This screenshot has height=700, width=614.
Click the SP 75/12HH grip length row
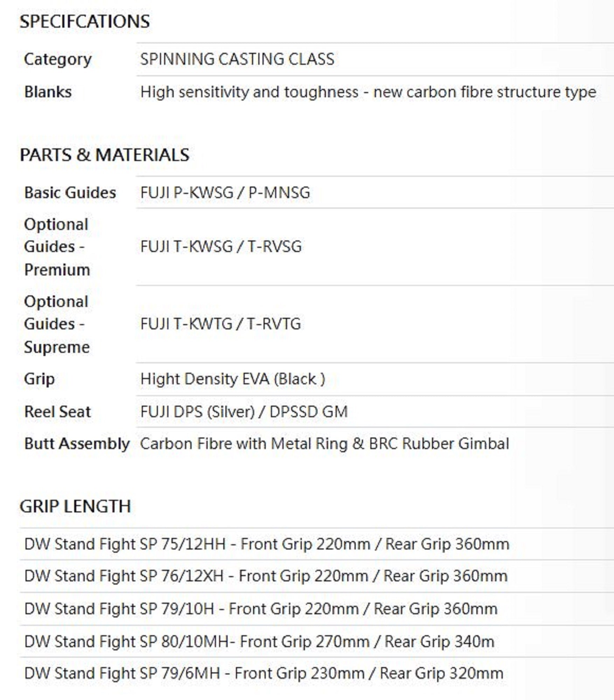click(x=266, y=544)
